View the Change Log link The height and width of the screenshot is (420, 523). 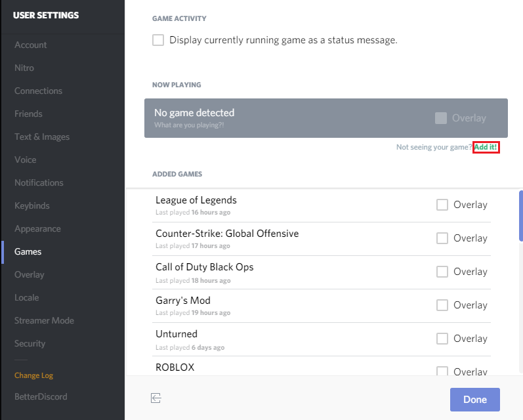(34, 375)
